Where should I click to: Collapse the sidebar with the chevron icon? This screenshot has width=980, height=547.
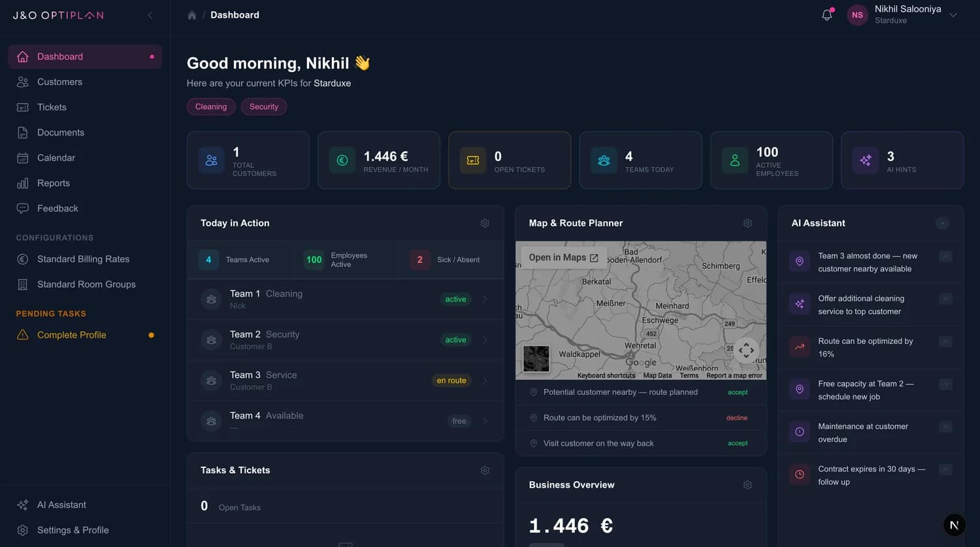(150, 15)
